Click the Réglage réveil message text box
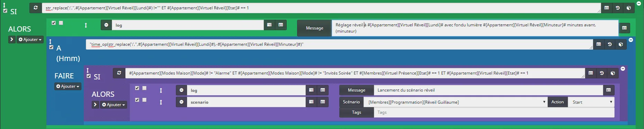 point(475,28)
